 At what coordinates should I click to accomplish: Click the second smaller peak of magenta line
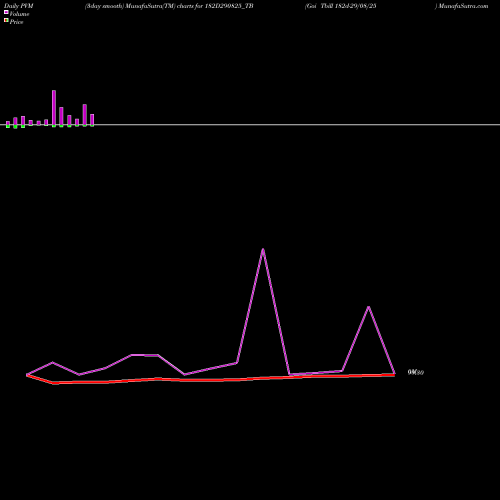point(368,307)
